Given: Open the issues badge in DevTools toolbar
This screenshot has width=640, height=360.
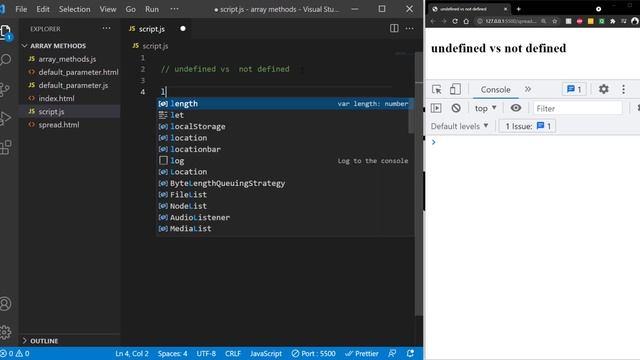Looking at the screenshot, I should click(574, 89).
